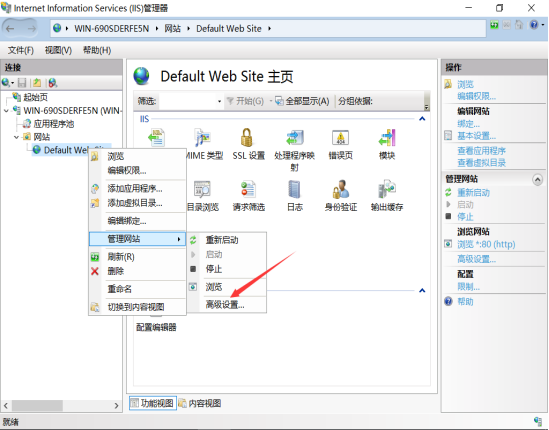Click the 基本设置... link in 操作 pane
Viewport: 549px width, 430px height.
tap(476, 136)
